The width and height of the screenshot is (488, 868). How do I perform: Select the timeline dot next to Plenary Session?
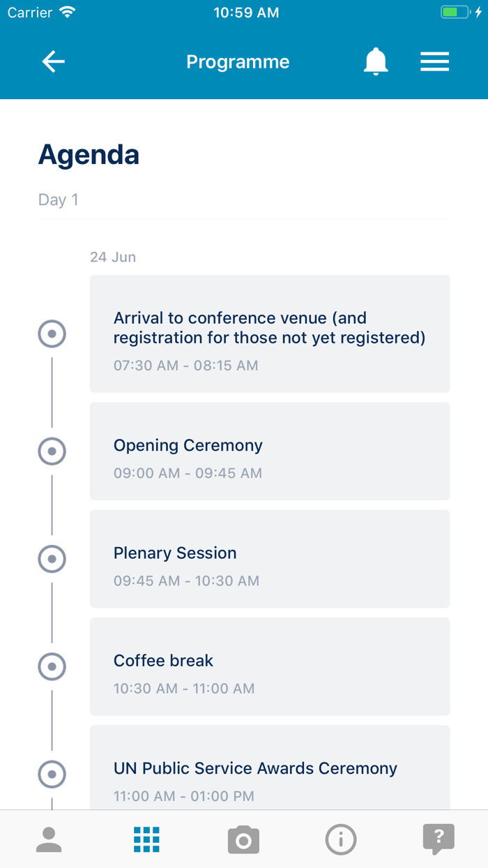pos(52,559)
